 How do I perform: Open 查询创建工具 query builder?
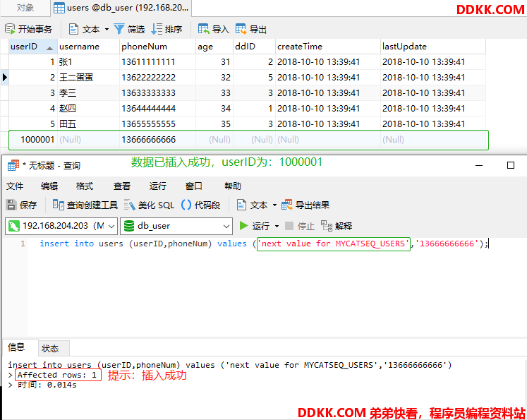[x=85, y=205]
